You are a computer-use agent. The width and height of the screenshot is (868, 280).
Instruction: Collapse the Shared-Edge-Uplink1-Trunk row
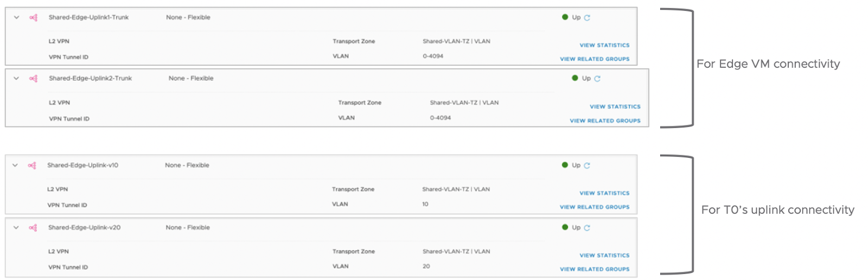(x=16, y=17)
